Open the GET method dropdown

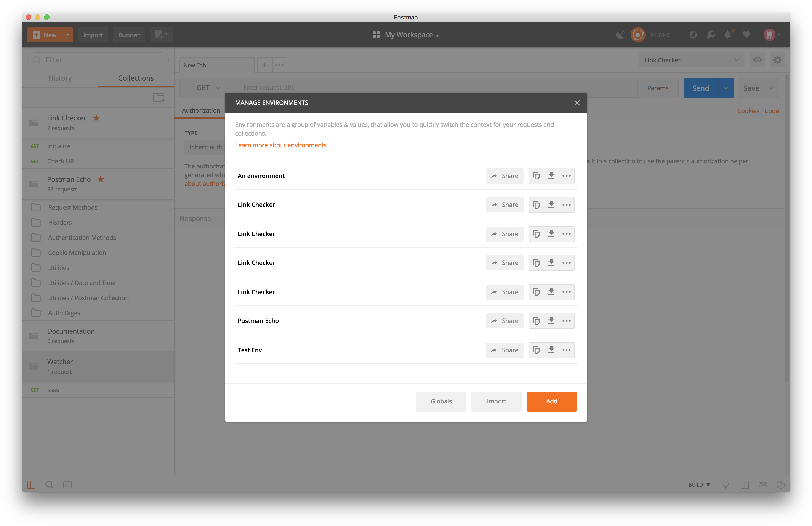[x=208, y=88]
